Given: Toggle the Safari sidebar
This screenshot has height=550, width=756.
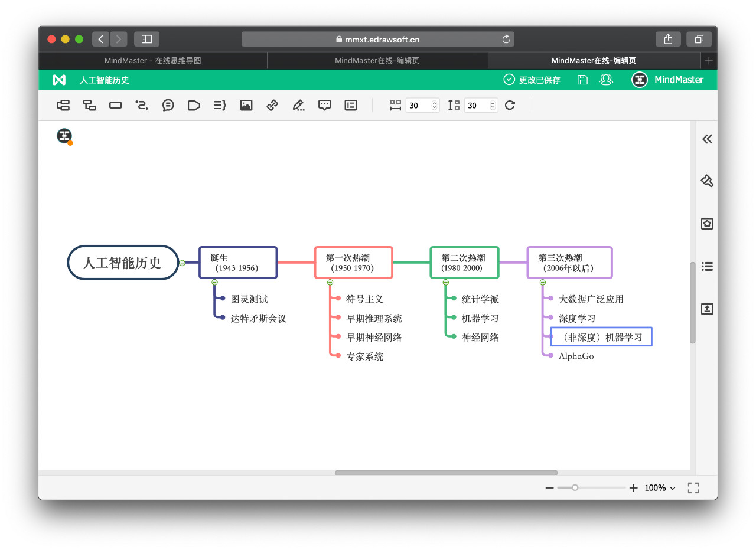Looking at the screenshot, I should pyautogui.click(x=146, y=39).
